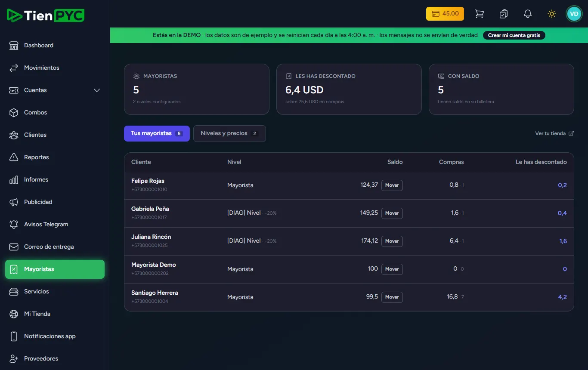Open Felipe Rojas discount amount 0,2
This screenshot has width=588, height=370.
point(562,185)
